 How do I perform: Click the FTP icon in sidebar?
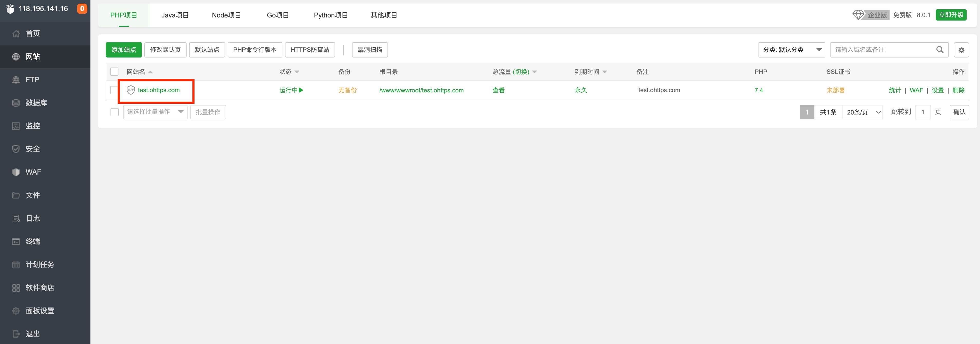point(16,80)
